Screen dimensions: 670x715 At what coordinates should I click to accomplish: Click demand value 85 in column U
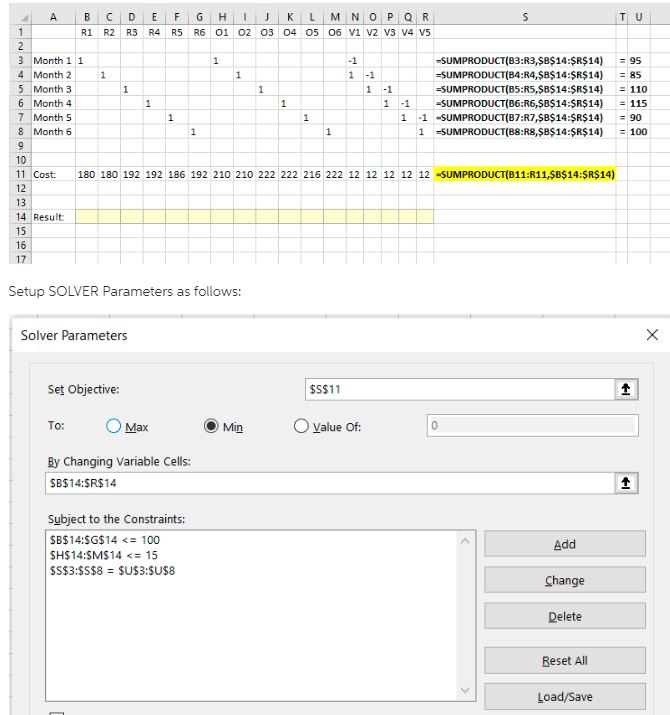pyautogui.click(x=639, y=74)
